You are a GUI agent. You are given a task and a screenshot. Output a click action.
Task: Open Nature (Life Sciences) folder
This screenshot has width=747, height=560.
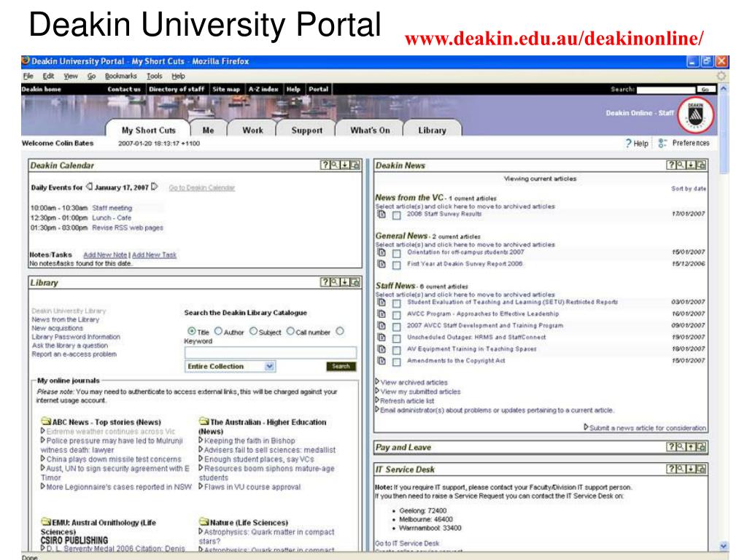(x=204, y=522)
